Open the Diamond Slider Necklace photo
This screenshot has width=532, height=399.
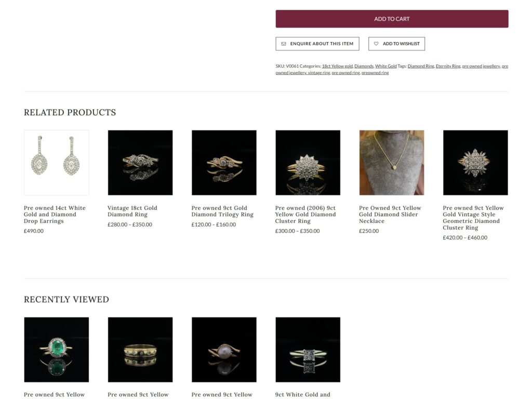(392, 163)
